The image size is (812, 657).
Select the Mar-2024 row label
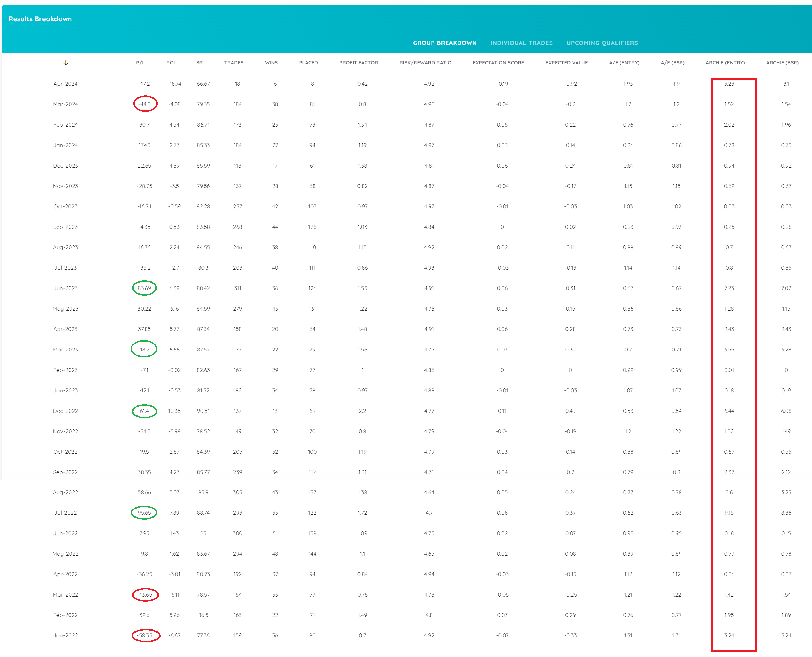(x=66, y=104)
